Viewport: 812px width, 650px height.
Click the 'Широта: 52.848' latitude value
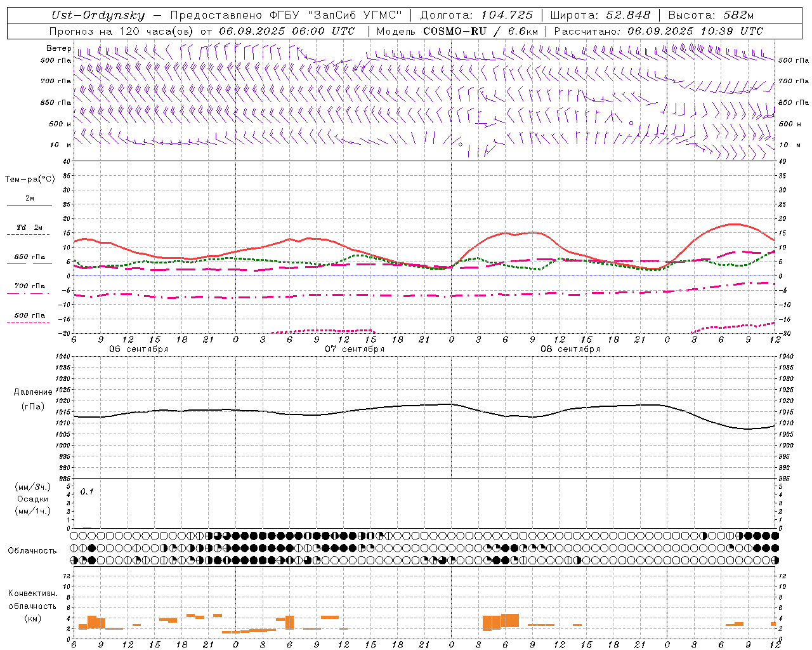click(600, 15)
